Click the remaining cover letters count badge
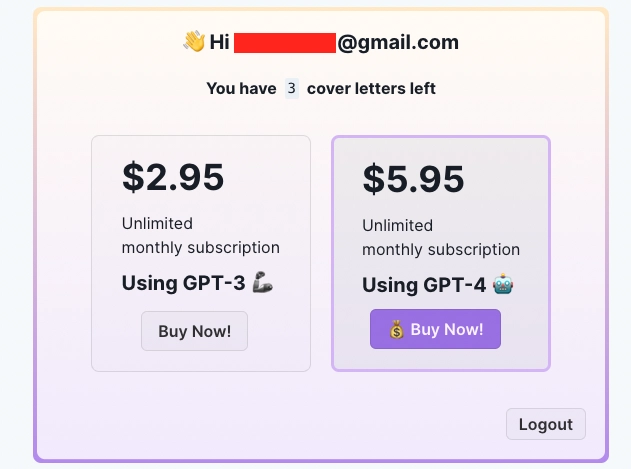The image size is (631, 469). [292, 88]
